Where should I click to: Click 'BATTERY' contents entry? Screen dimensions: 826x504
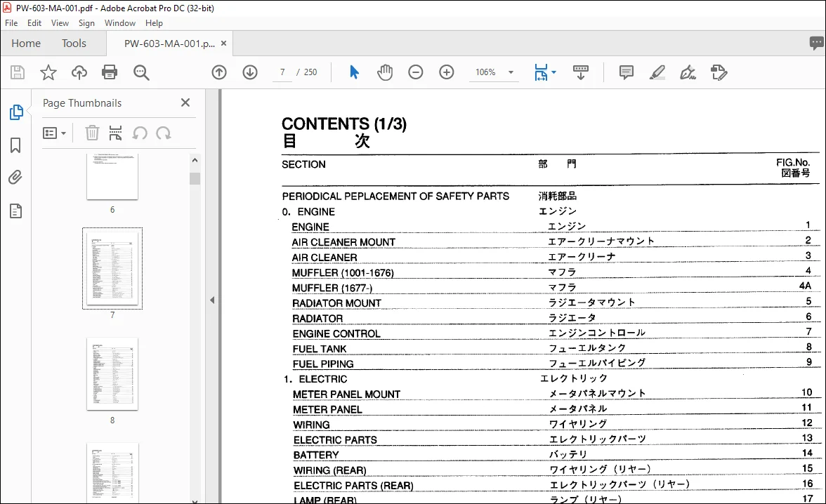316,455
